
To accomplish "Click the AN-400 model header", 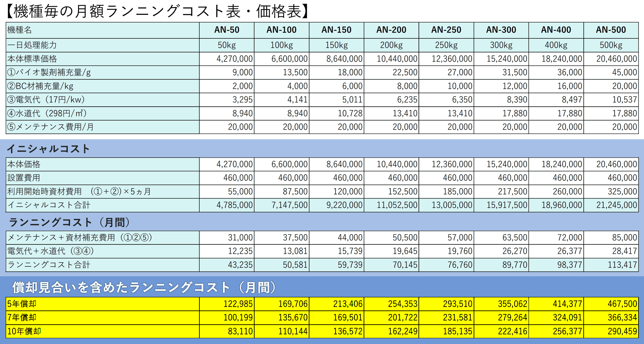I will 556,30.
